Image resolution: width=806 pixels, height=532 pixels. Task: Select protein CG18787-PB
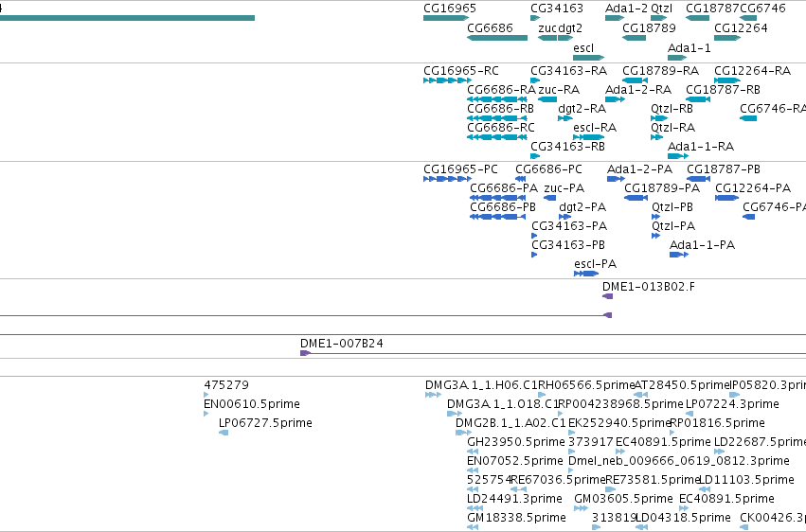coord(724,168)
